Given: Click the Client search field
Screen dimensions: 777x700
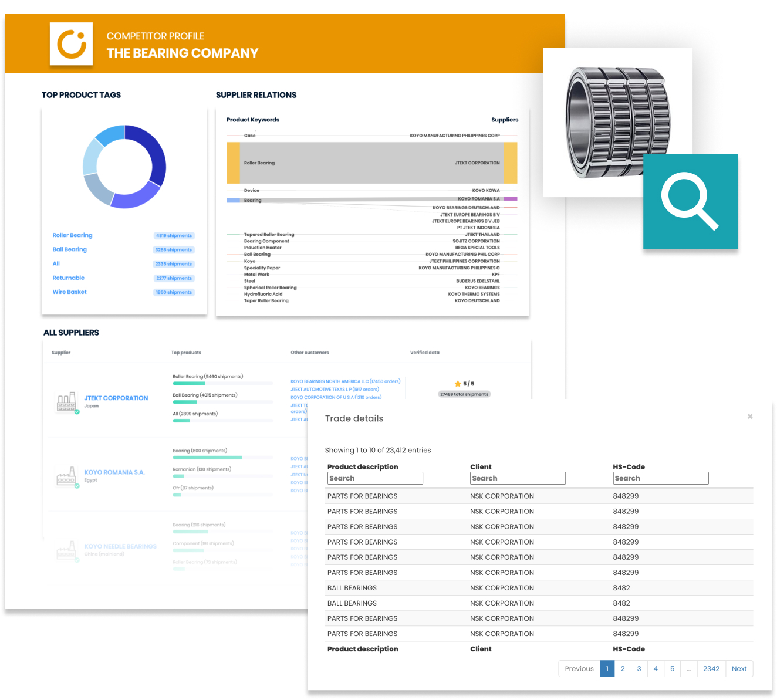Looking at the screenshot, I should click(518, 478).
